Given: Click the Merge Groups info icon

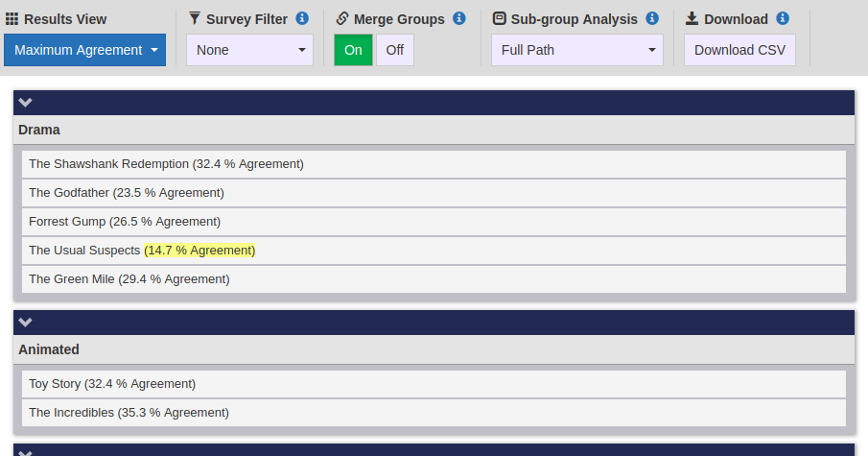Looking at the screenshot, I should (x=458, y=18).
